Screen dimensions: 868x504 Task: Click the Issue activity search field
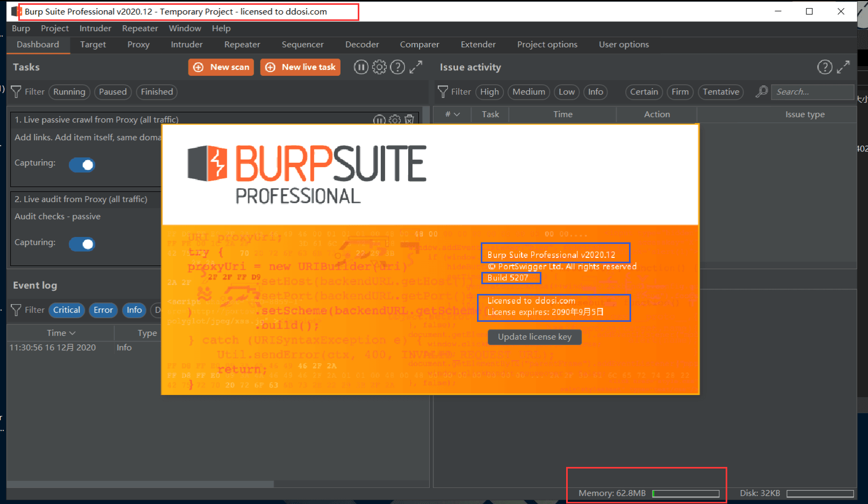pyautogui.click(x=812, y=92)
